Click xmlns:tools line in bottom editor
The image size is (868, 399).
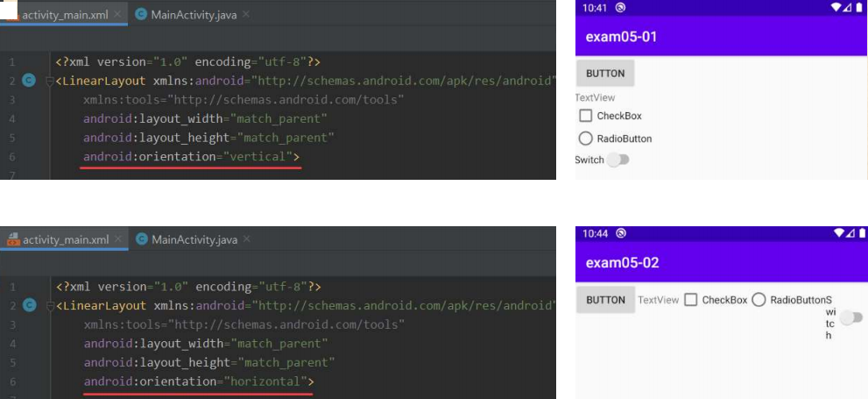244,324
